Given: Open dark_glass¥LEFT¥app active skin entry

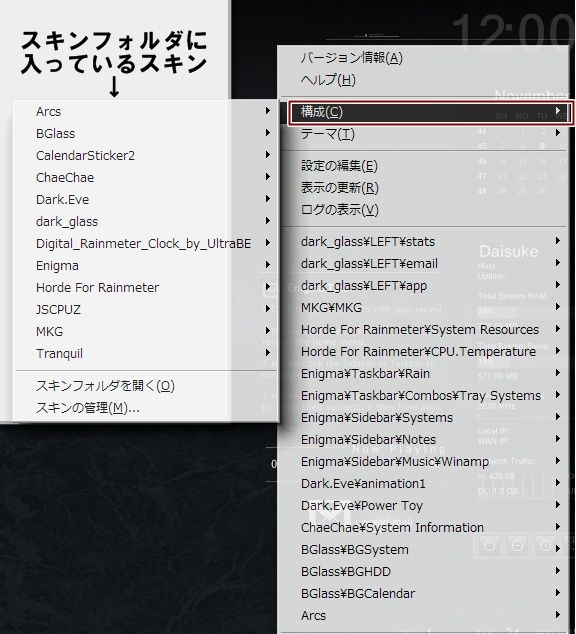Looking at the screenshot, I should [424, 286].
